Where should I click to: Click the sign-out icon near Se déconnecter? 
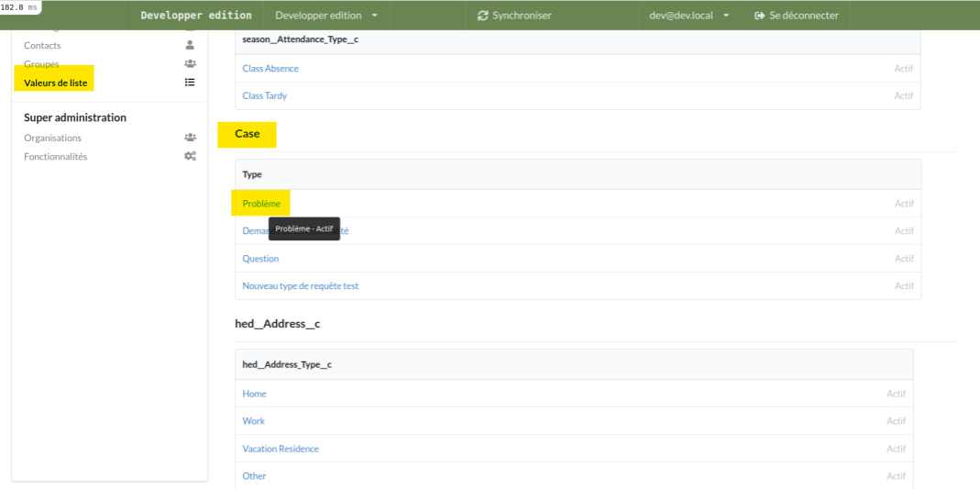pos(760,16)
